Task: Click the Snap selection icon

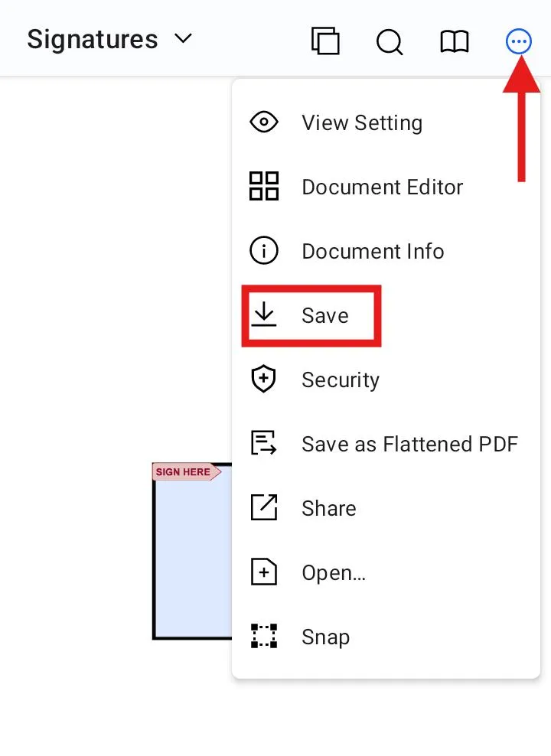Action: click(x=263, y=637)
